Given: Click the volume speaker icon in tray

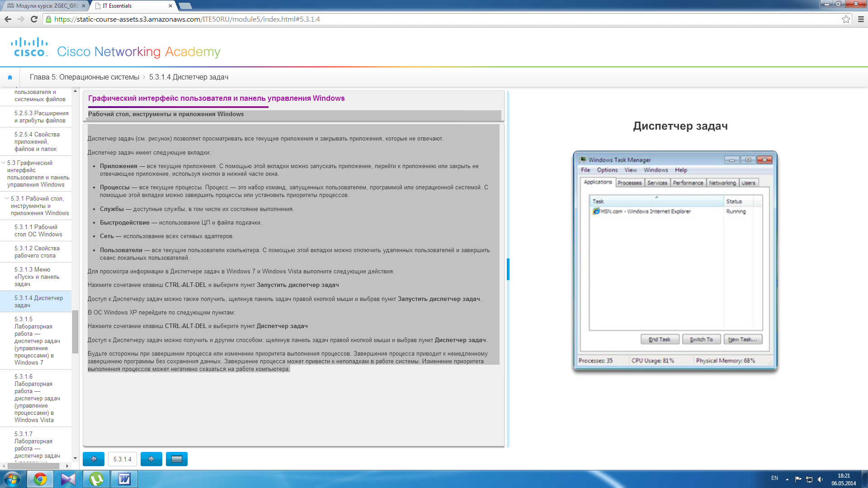Looking at the screenshot, I should click(x=820, y=479).
